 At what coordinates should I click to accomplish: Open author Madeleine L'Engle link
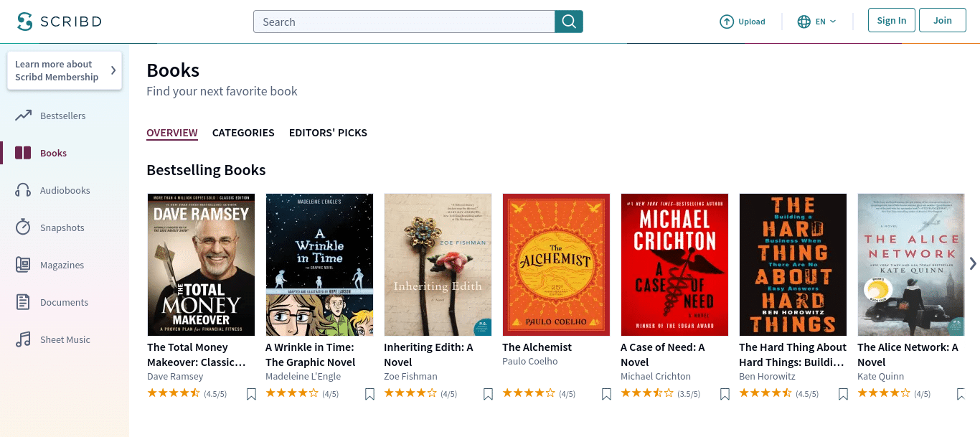(x=303, y=376)
